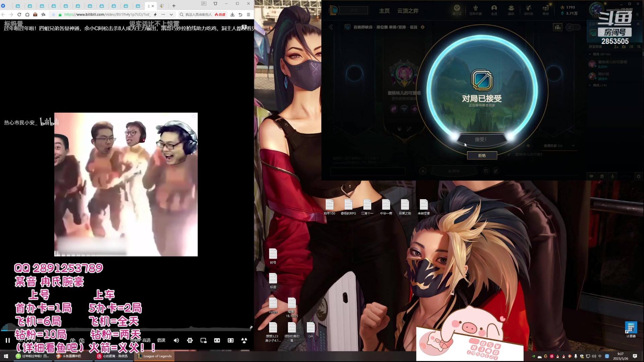The height and width of the screenshot is (362, 644).
Task: Open the 生涯 profile icon
Action: [x=494, y=10]
